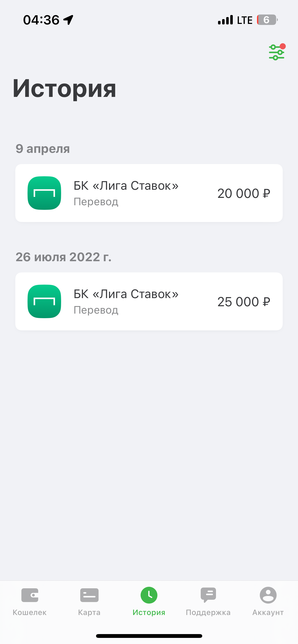The width and height of the screenshot is (298, 644).
Task: Tap the wallet icon in bottom bar
Action: [30, 595]
